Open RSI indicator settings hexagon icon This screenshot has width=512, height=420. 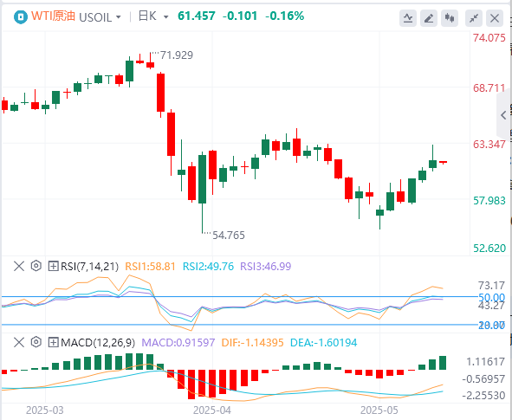point(36,266)
